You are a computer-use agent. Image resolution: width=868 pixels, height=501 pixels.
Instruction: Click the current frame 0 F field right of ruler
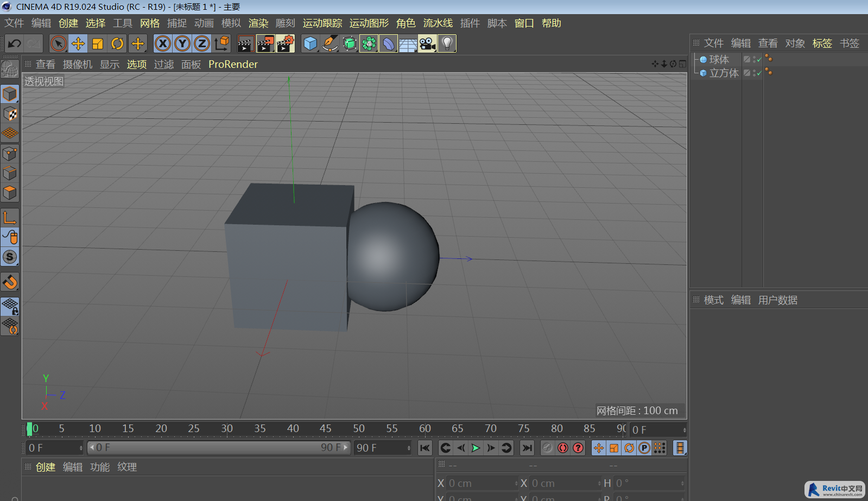[658, 430]
